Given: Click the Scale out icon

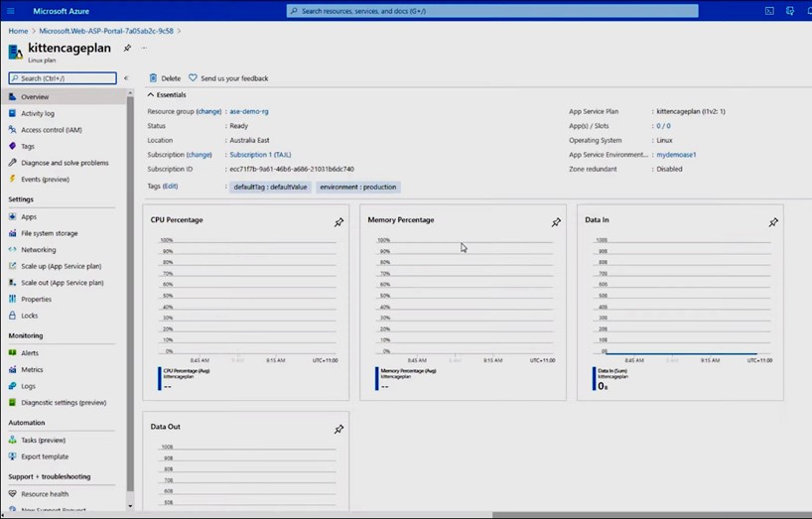Looking at the screenshot, I should click(13, 283).
